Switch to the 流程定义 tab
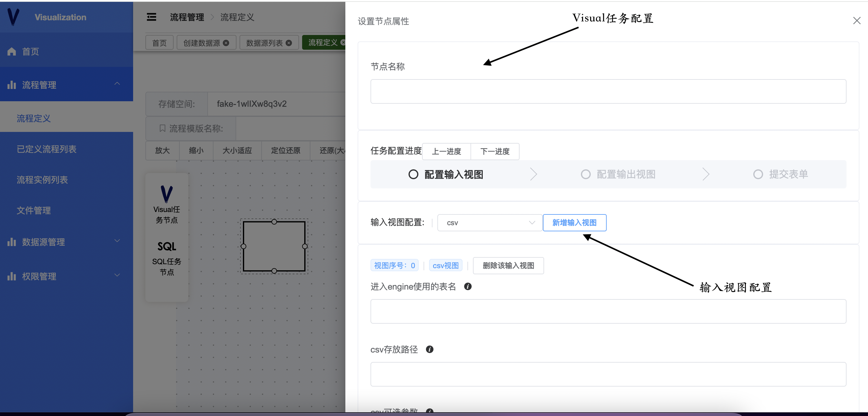This screenshot has width=868, height=416. 324,42
